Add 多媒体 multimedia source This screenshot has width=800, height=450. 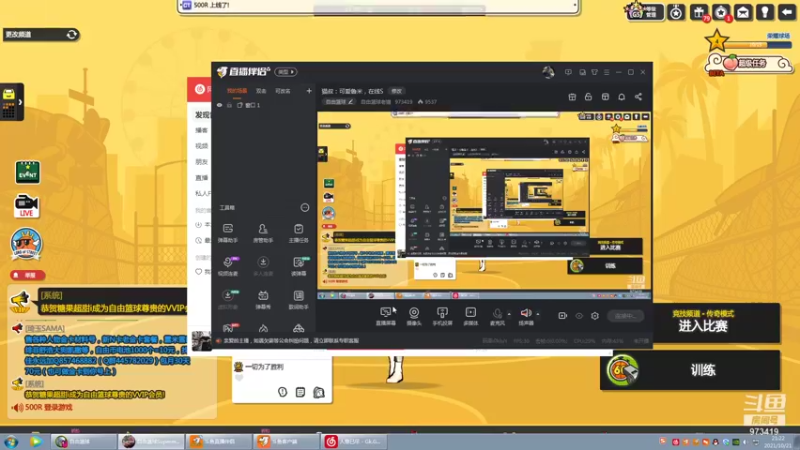470,316
